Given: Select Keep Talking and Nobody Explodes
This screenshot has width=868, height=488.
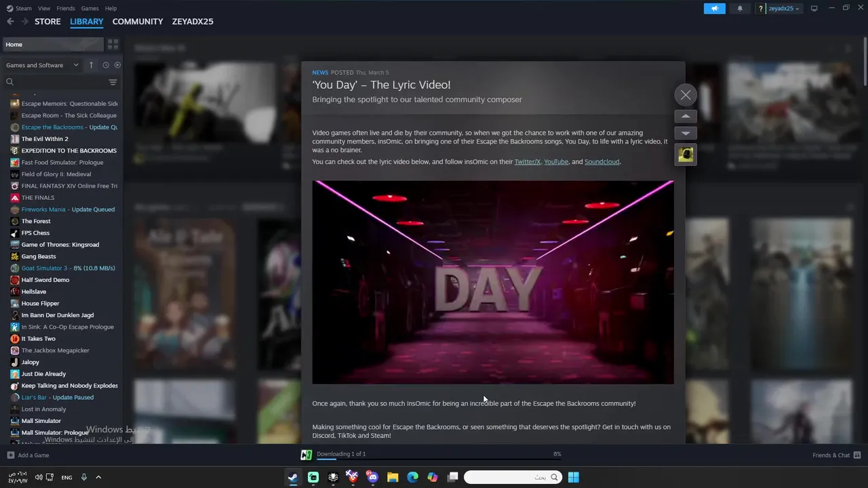Looking at the screenshot, I should pyautogui.click(x=64, y=386).
